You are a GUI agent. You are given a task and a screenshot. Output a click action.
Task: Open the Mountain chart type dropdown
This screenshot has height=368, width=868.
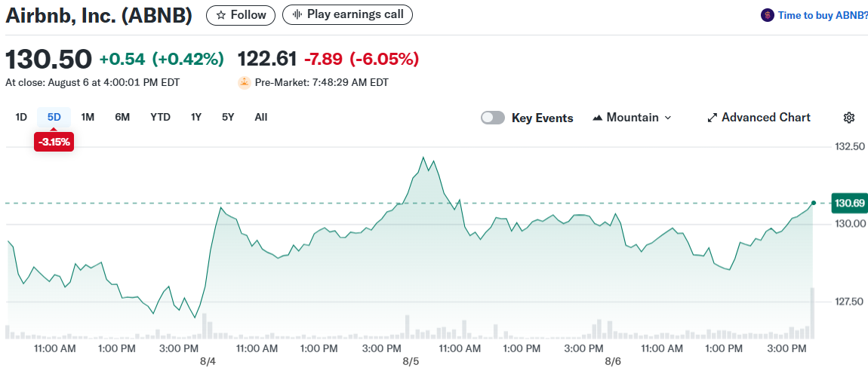click(632, 118)
